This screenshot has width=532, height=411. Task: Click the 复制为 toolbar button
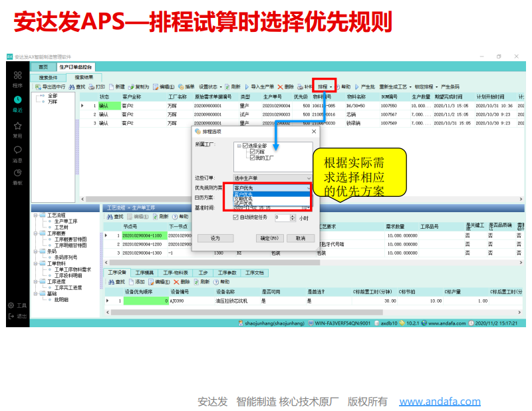(x=139, y=87)
